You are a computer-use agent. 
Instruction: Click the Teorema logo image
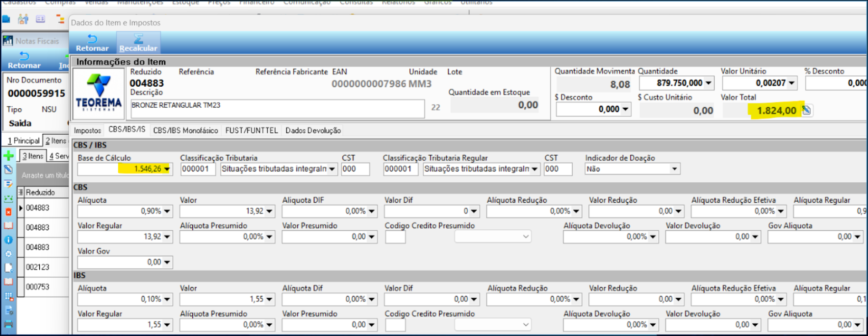[x=99, y=93]
